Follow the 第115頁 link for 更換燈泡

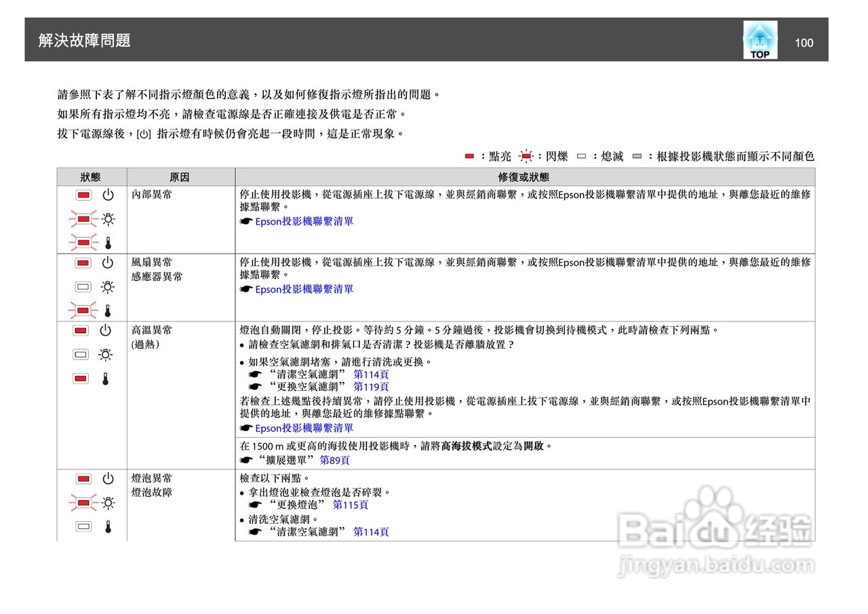[351, 505]
